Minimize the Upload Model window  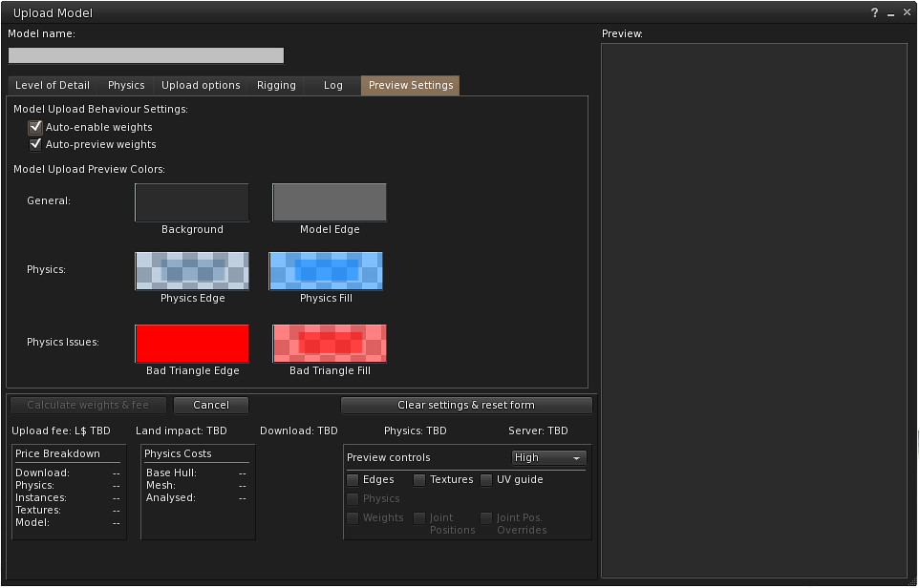(890, 13)
